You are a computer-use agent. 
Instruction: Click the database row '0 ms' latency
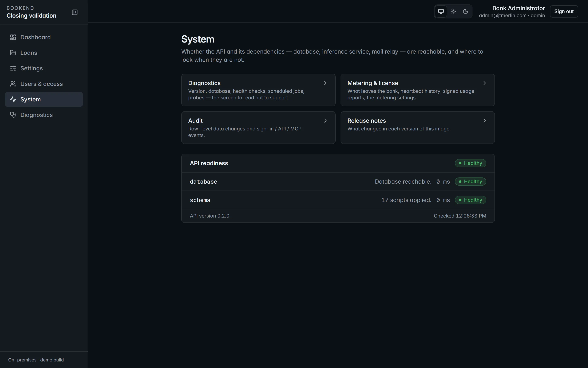click(443, 182)
